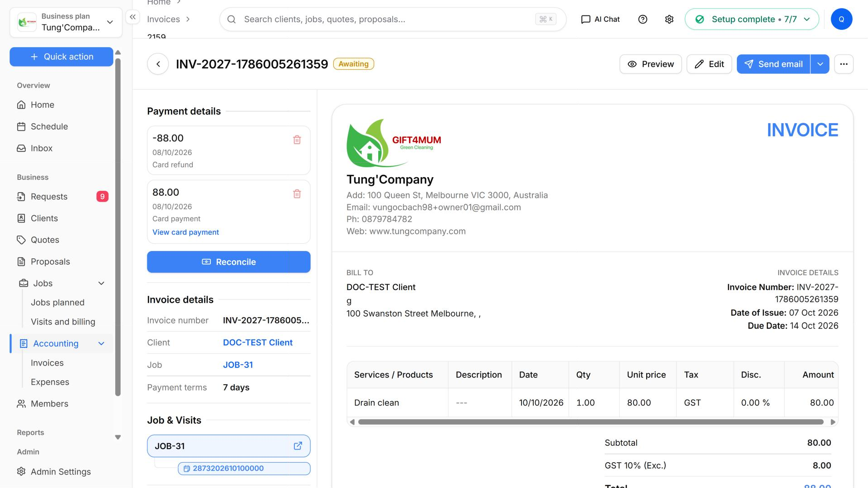
Task: Click the Reconcile button
Action: pos(229,262)
